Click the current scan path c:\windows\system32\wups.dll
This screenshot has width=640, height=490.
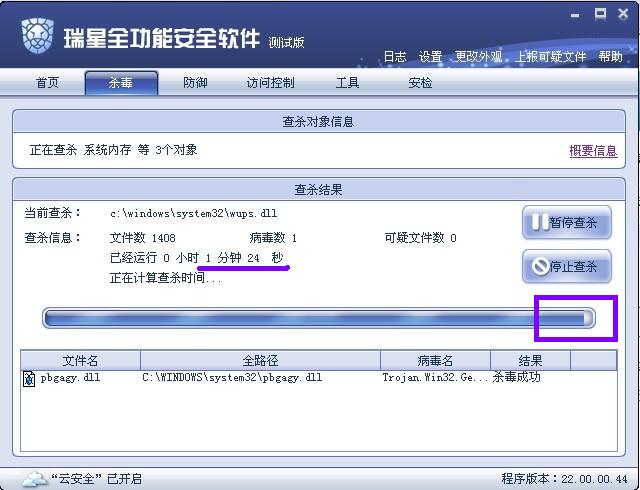click(193, 214)
